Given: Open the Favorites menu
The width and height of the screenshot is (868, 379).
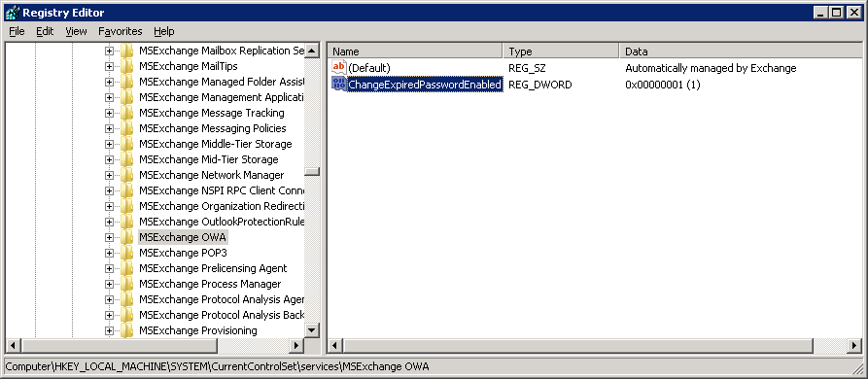Looking at the screenshot, I should click(121, 31).
